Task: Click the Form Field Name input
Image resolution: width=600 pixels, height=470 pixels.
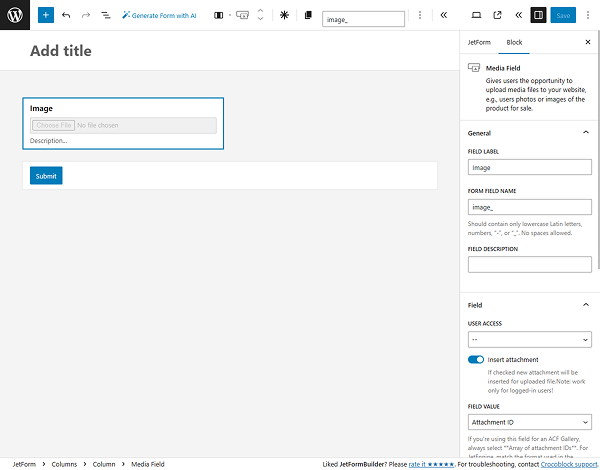Action: [529, 207]
